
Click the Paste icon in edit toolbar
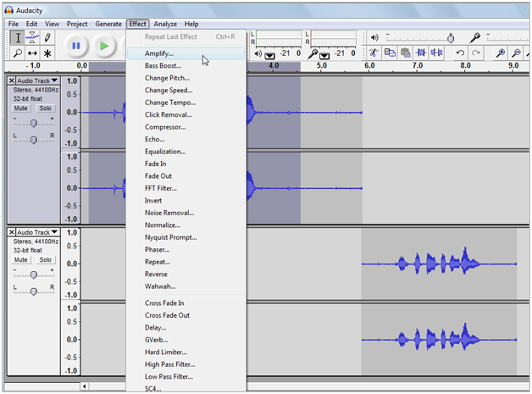tap(405, 53)
